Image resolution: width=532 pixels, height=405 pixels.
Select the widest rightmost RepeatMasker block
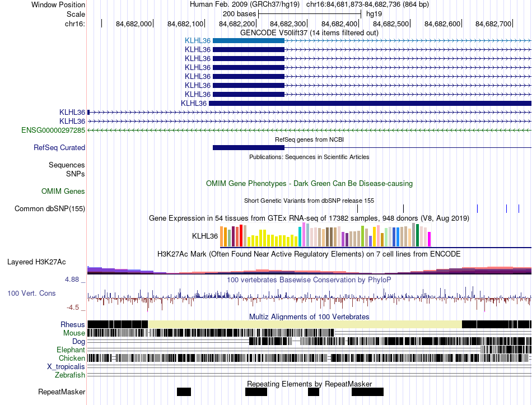coord(367,392)
